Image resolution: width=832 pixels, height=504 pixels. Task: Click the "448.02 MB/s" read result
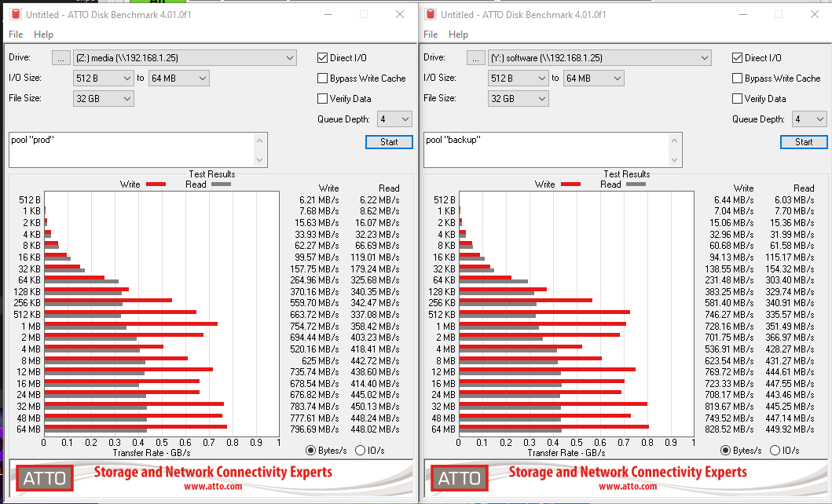coord(375,429)
